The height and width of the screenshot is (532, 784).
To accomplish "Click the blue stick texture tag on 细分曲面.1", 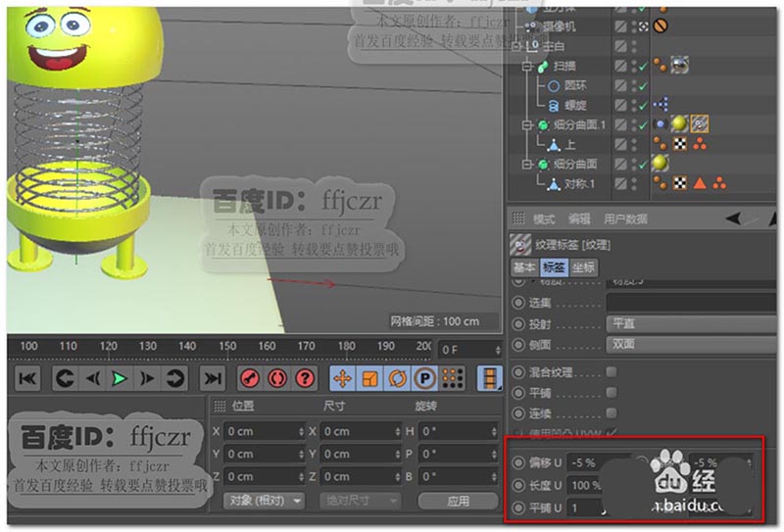I will tap(661, 123).
